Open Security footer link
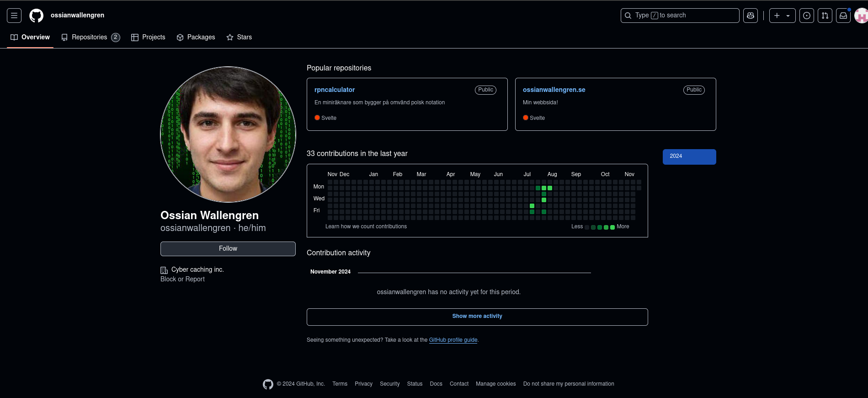Screen dimensions: 868x398 390,384
